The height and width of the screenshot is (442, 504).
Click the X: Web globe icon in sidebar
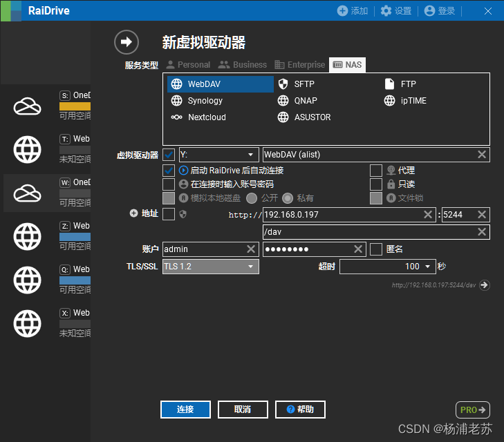point(28,323)
